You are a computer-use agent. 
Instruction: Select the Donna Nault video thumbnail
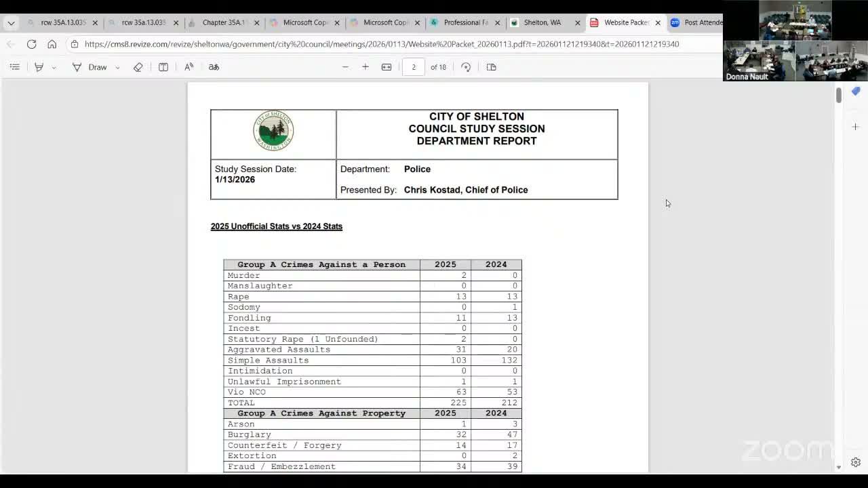click(759, 62)
